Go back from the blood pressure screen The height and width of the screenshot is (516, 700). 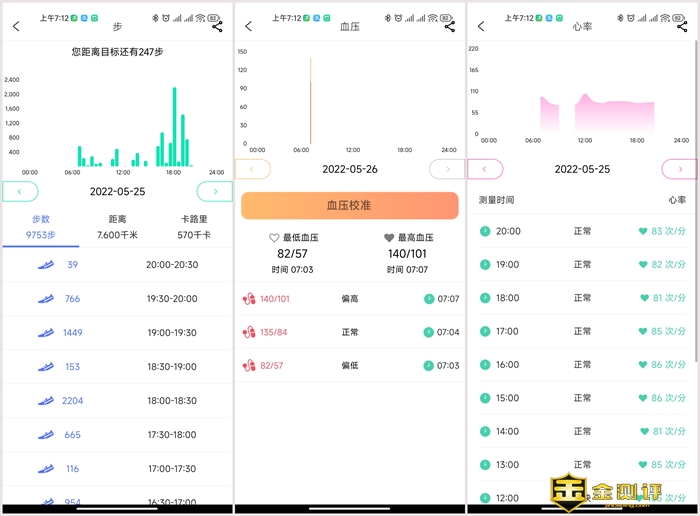pyautogui.click(x=249, y=27)
